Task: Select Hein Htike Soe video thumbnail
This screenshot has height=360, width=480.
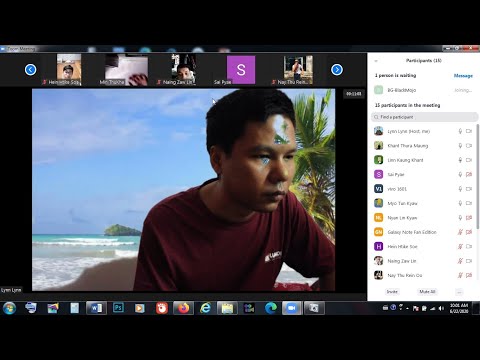Action: coord(68,70)
